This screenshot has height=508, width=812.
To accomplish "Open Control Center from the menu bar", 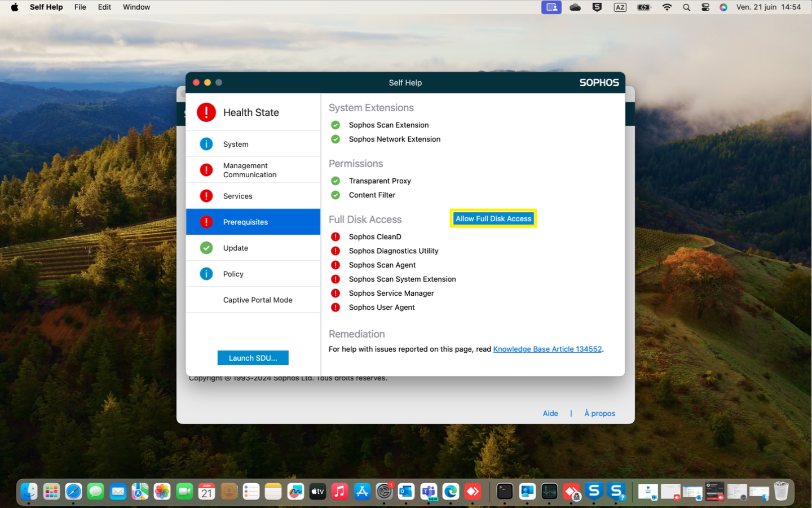I will click(705, 7).
